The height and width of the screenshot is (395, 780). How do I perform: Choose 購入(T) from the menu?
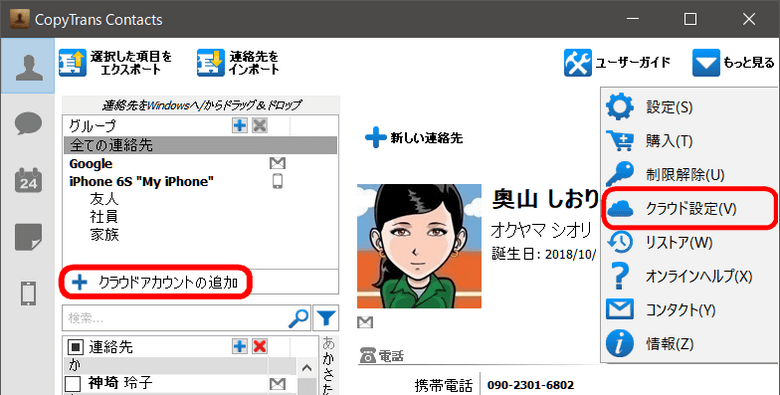(x=689, y=141)
